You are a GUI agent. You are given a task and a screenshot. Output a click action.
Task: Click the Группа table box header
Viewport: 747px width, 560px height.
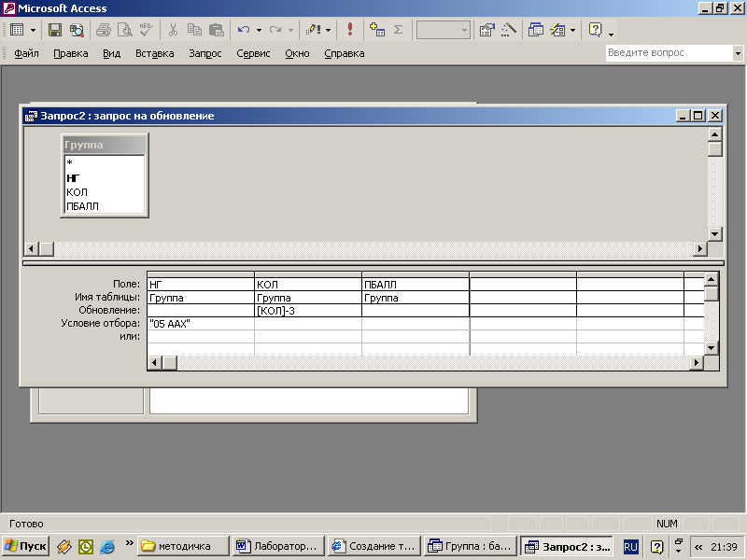105,145
